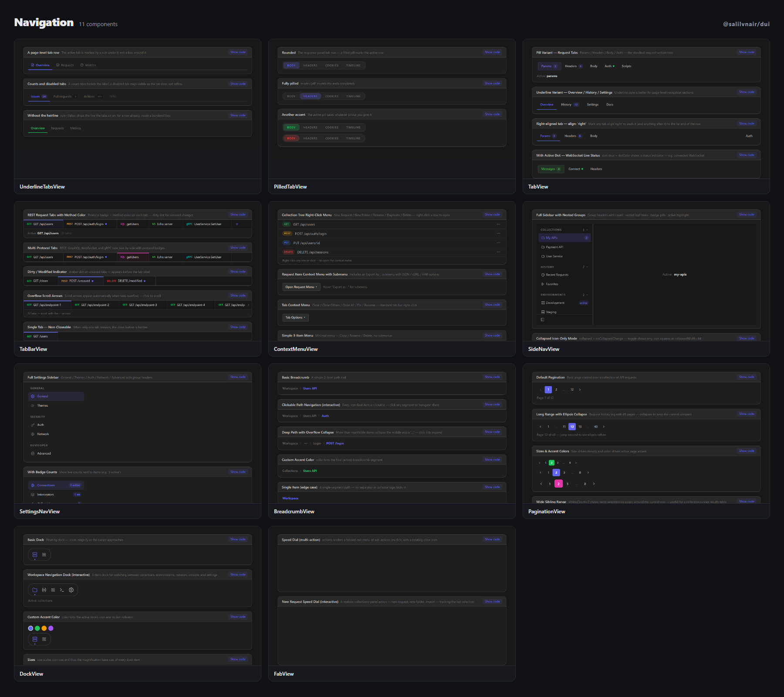
Task: Select the 'Pull requests' tab
Action: coord(65,97)
